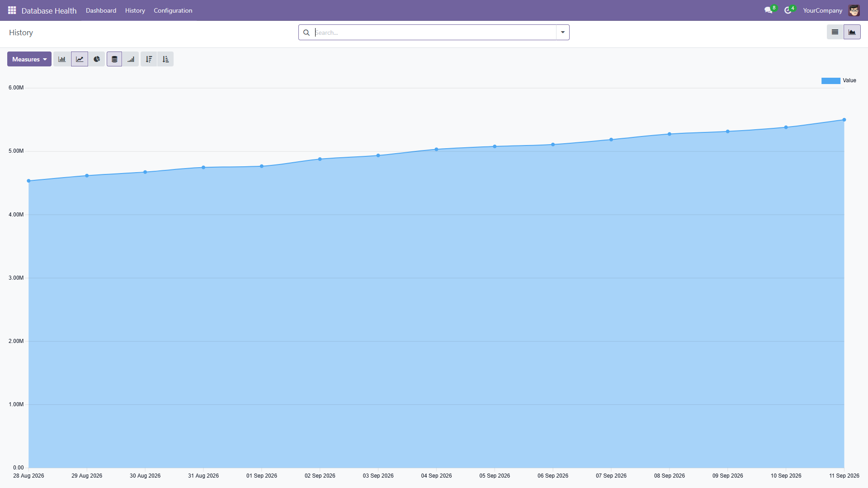868x488 pixels.
Task: Open user avatar menu
Action: tap(854, 10)
